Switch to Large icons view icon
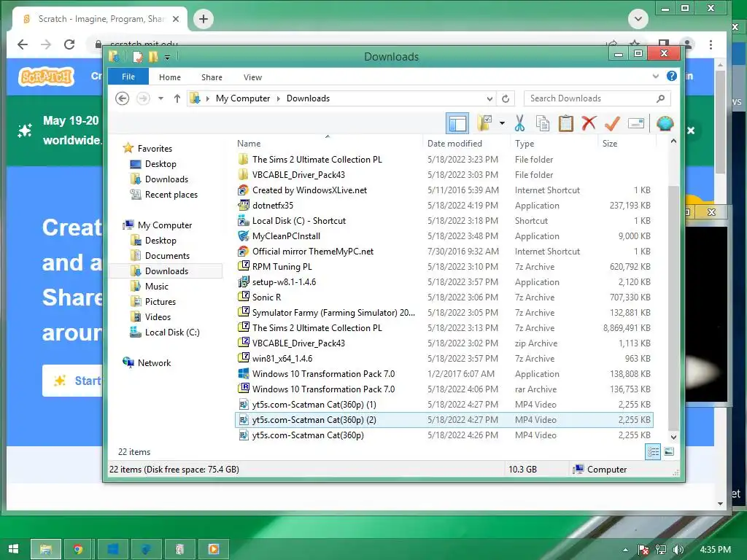The height and width of the screenshot is (560, 747). click(669, 451)
